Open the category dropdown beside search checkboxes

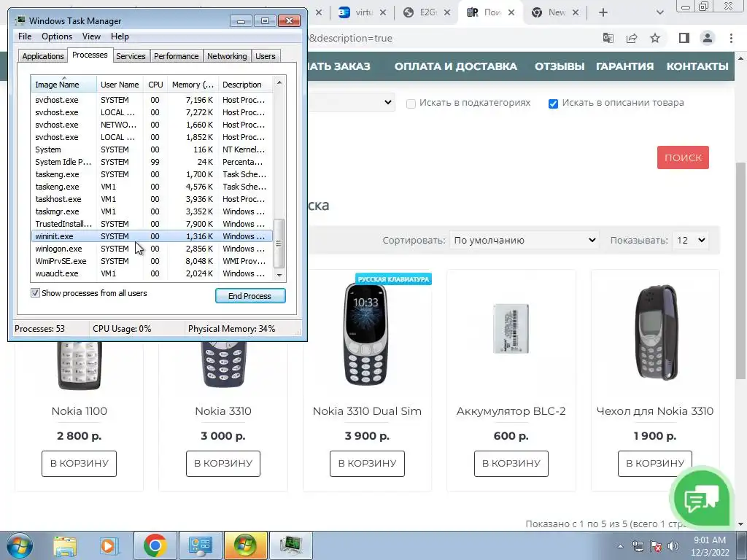coord(351,102)
